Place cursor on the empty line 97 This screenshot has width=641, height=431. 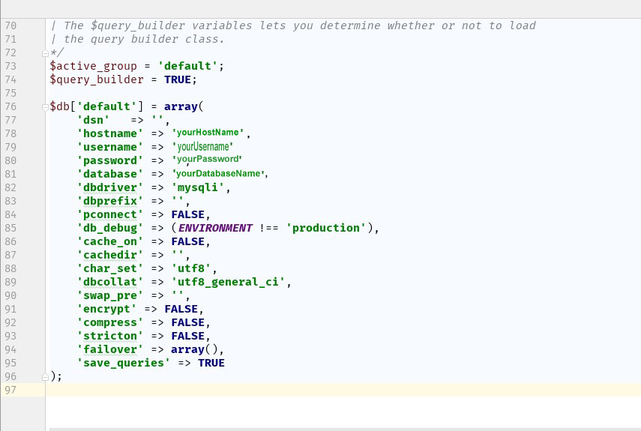coord(300,390)
